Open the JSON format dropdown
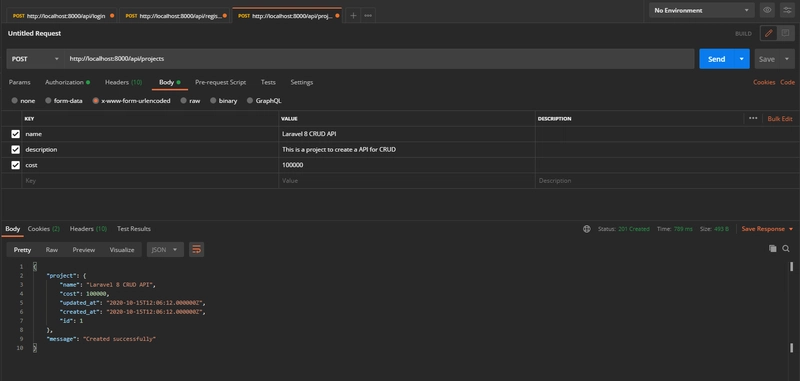800x381 pixels. coord(165,249)
